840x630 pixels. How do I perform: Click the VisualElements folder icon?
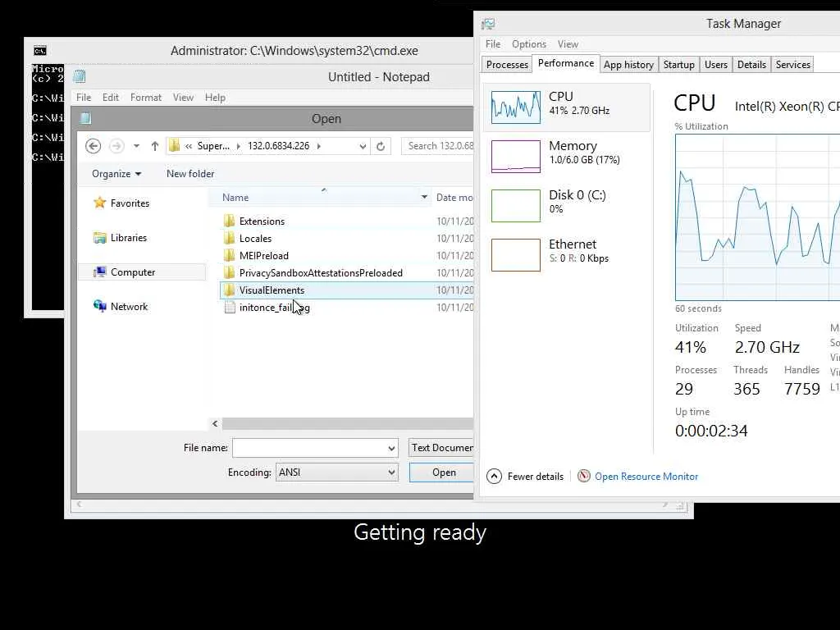[x=230, y=290]
